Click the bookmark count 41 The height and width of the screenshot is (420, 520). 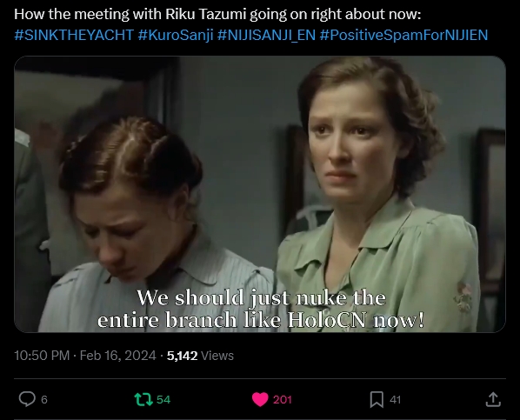click(x=395, y=399)
